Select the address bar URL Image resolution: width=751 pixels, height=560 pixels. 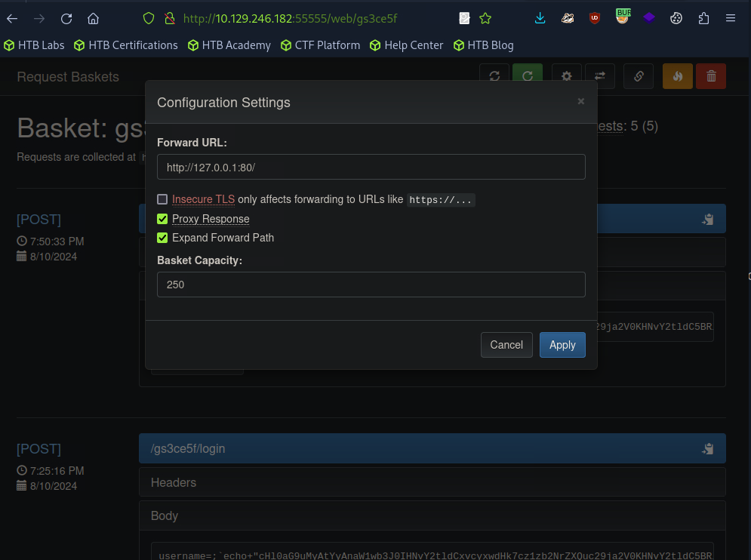pos(291,19)
